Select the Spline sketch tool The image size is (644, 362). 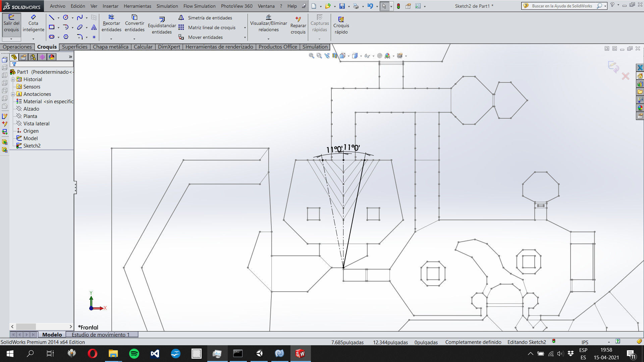[80, 17]
